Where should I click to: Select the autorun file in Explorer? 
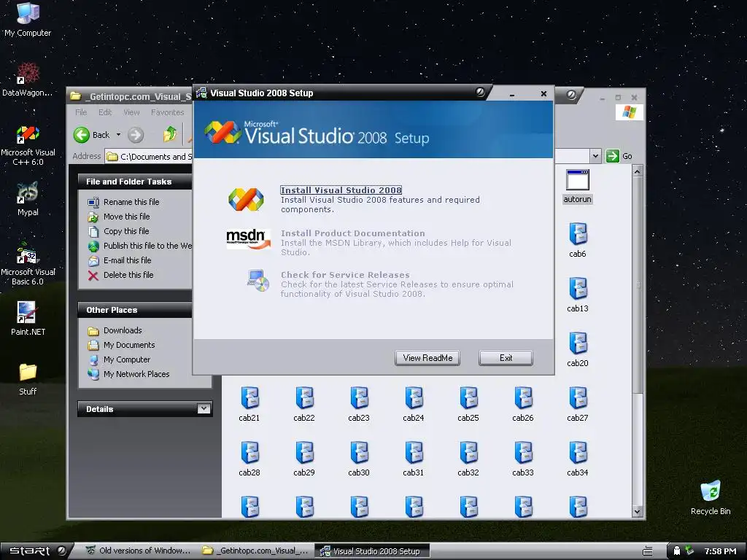coord(578,186)
